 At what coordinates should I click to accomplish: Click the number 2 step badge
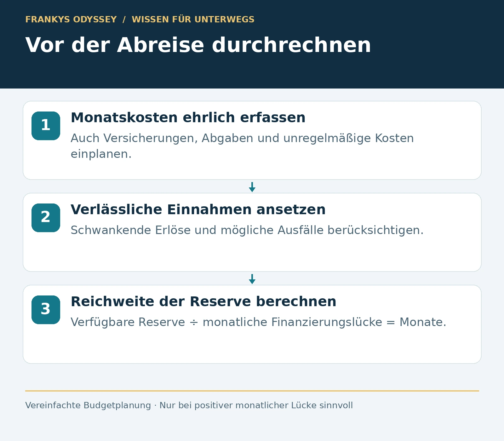46,218
